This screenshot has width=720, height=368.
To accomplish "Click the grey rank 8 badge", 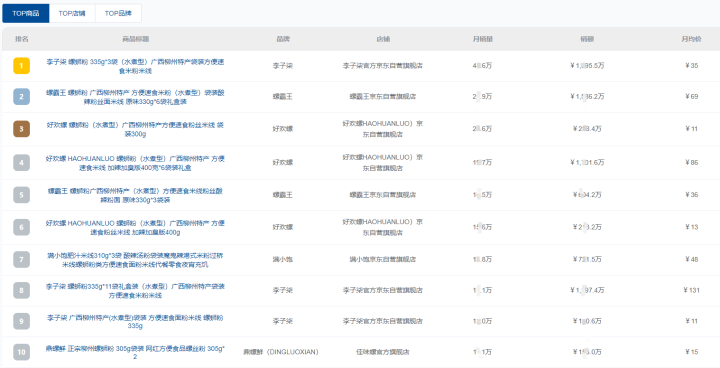I will pyautogui.click(x=22, y=290).
